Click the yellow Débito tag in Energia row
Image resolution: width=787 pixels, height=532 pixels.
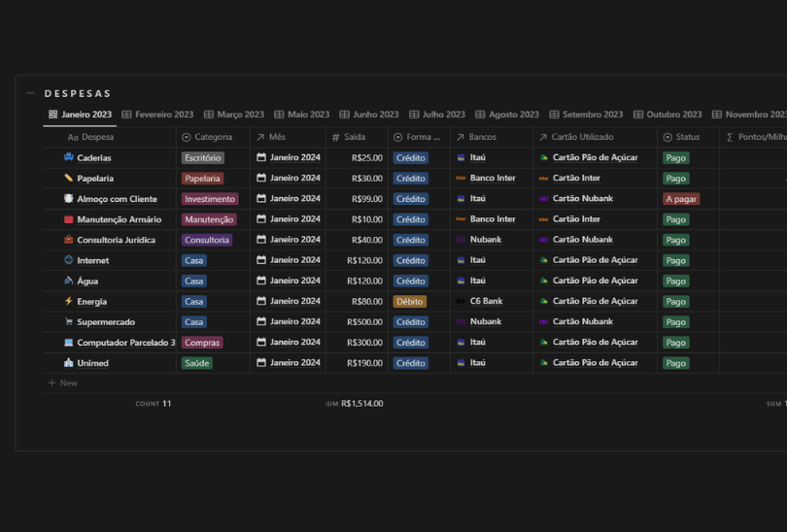click(410, 302)
